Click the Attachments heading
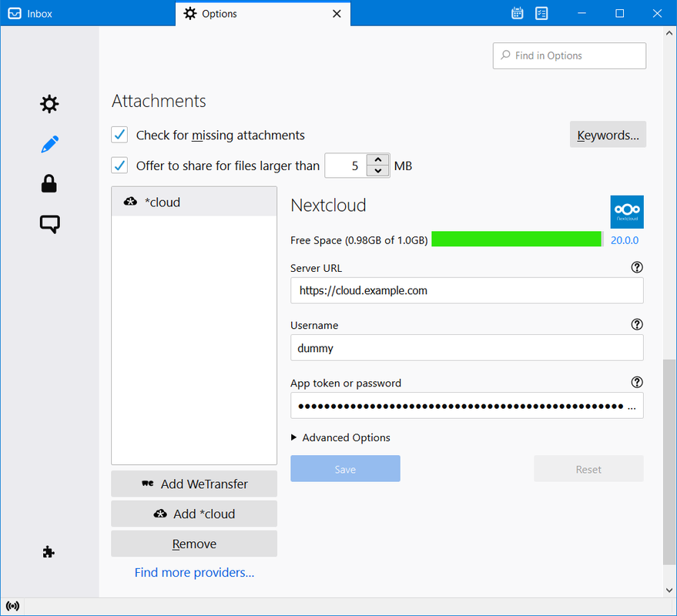 tap(159, 101)
